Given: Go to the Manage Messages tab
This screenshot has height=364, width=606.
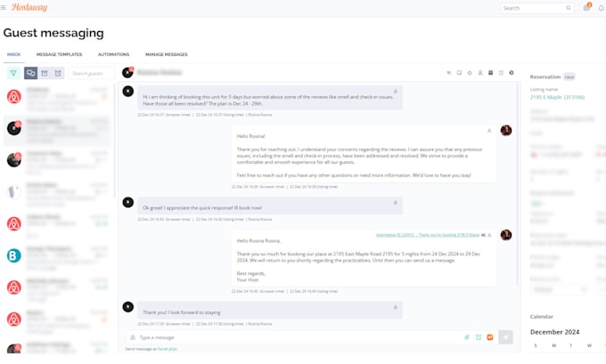Looking at the screenshot, I should [166, 54].
